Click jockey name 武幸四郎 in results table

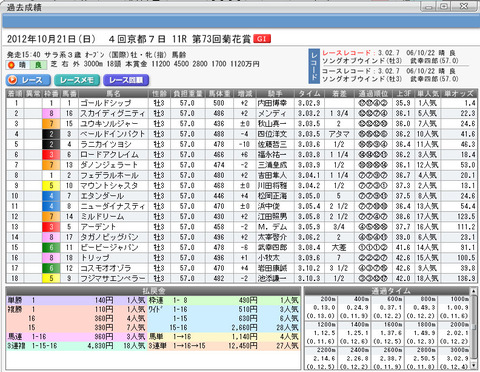pos(272,248)
